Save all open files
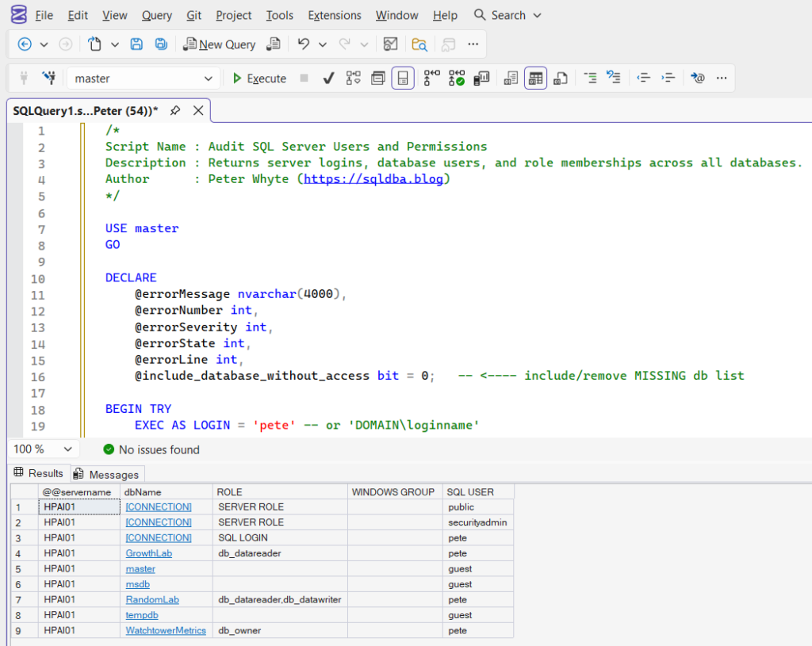 click(x=161, y=44)
